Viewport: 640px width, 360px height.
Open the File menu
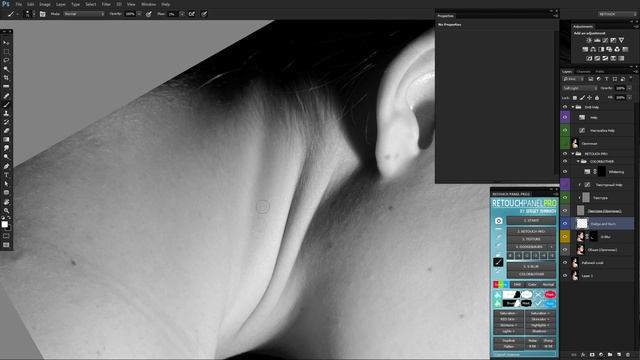tap(19, 4)
